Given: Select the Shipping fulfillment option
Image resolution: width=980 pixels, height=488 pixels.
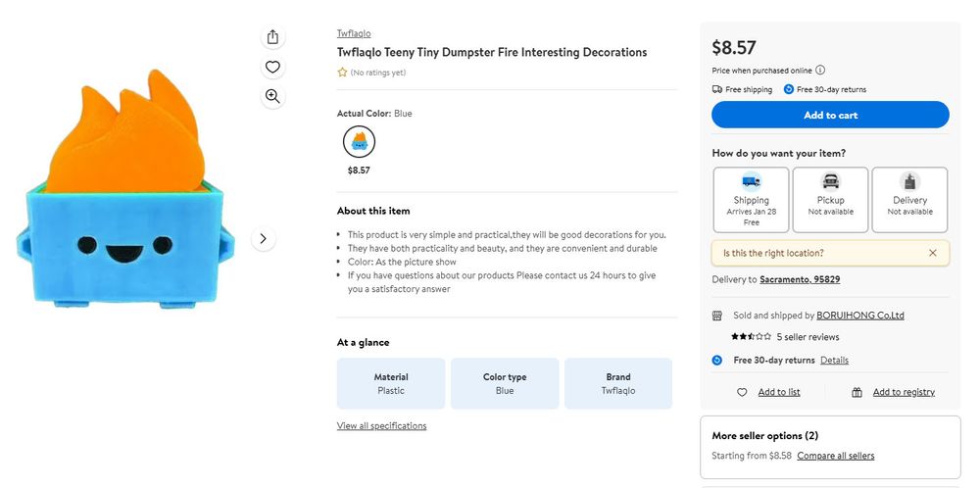Looking at the screenshot, I should [752, 200].
